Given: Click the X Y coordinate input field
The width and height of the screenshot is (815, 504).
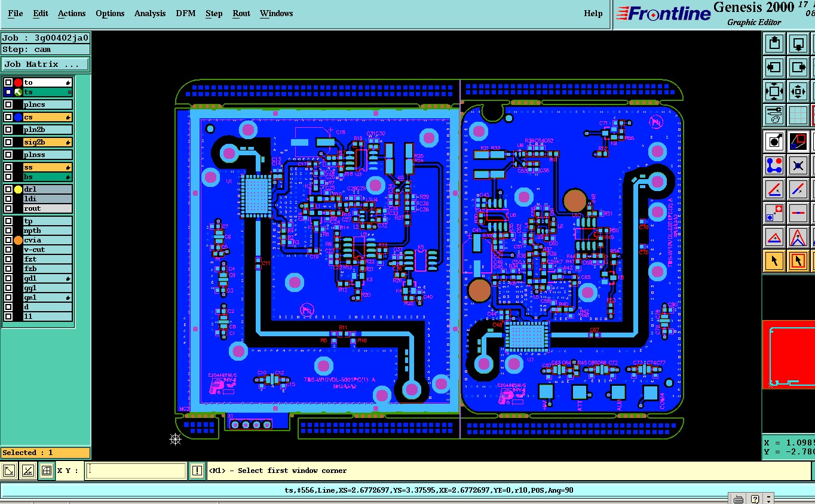Looking at the screenshot, I should 136,471.
